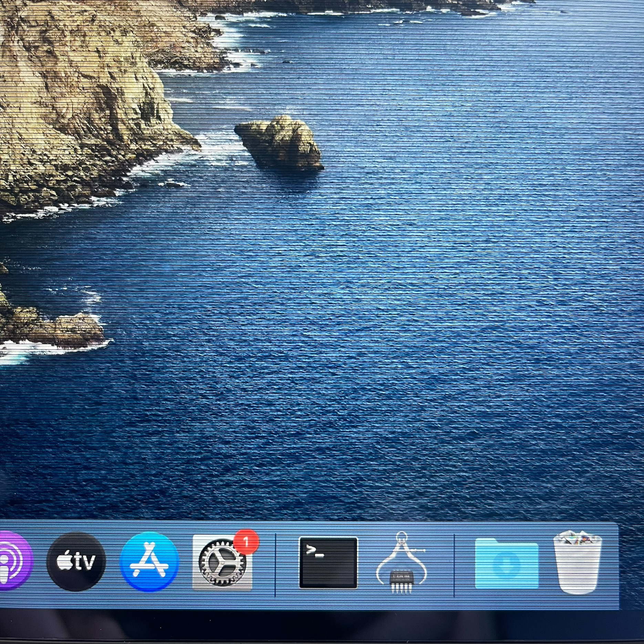Click the distant shoreline along the wallpaper's top
The image size is (644, 644).
coord(379,7)
